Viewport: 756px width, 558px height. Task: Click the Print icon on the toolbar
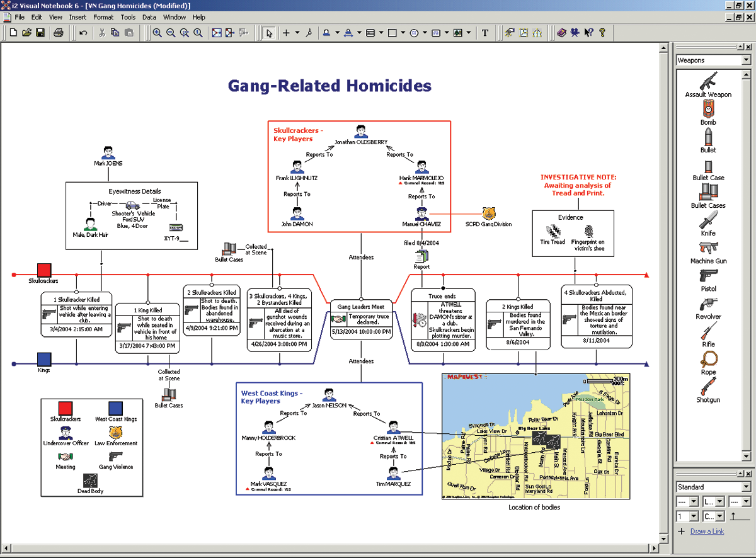tap(57, 32)
